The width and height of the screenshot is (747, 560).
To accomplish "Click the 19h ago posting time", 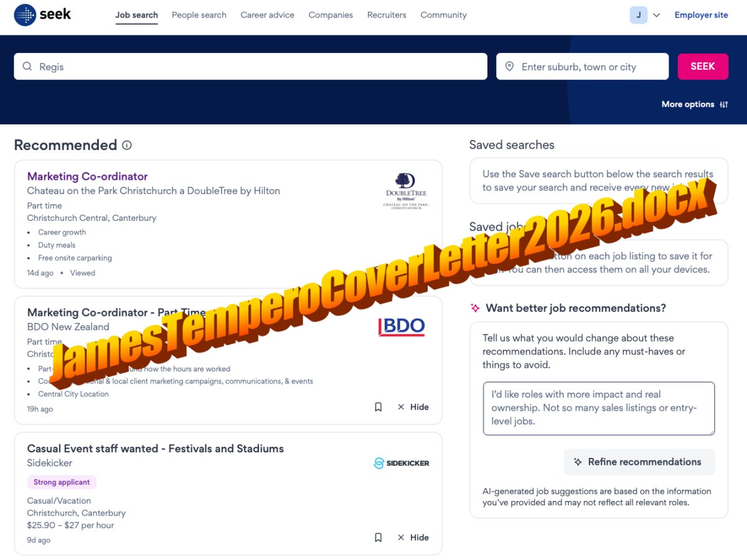I will click(40, 409).
